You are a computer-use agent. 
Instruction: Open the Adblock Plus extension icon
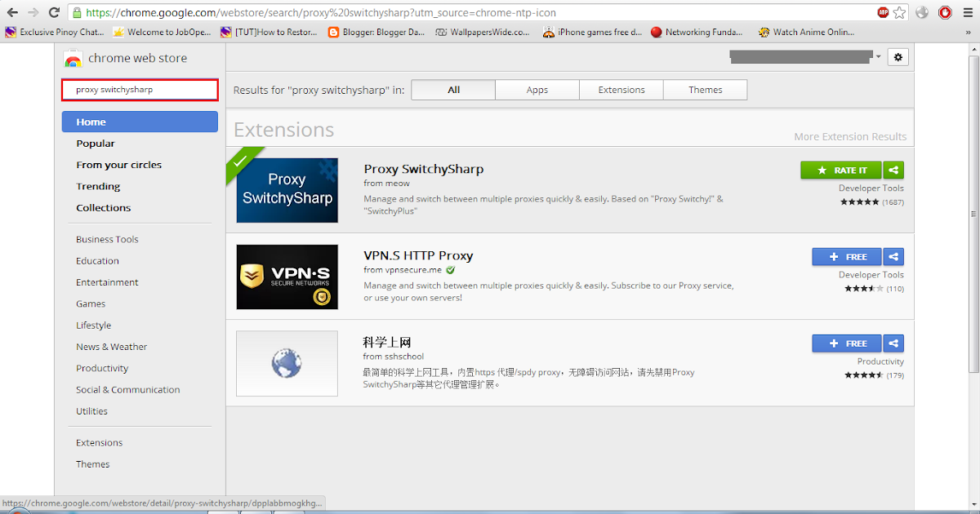[883, 12]
